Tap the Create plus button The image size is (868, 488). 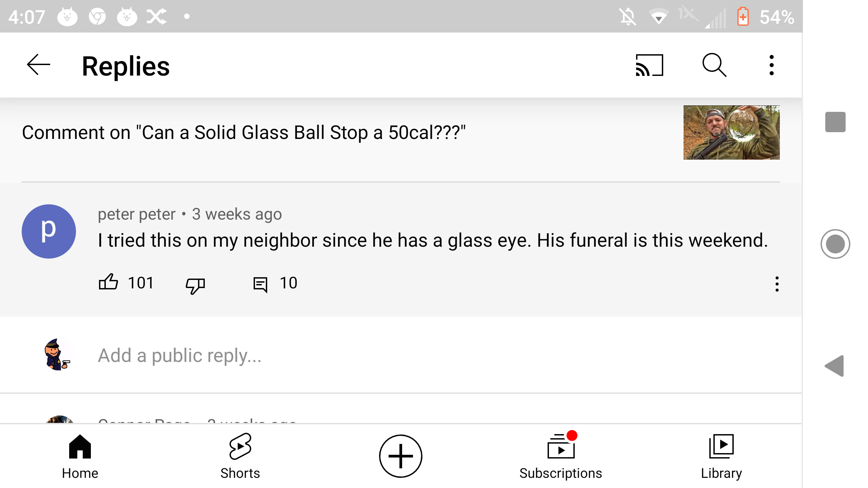coord(400,456)
